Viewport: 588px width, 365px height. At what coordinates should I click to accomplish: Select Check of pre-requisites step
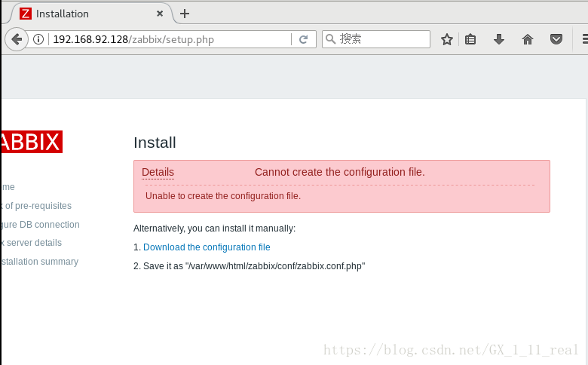(x=36, y=206)
